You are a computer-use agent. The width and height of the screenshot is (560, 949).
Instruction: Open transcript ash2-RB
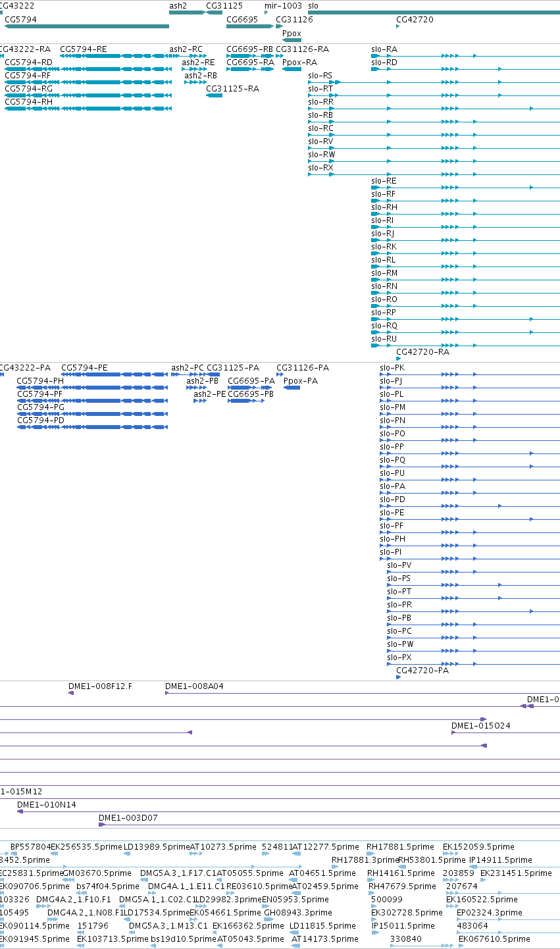tap(201, 76)
